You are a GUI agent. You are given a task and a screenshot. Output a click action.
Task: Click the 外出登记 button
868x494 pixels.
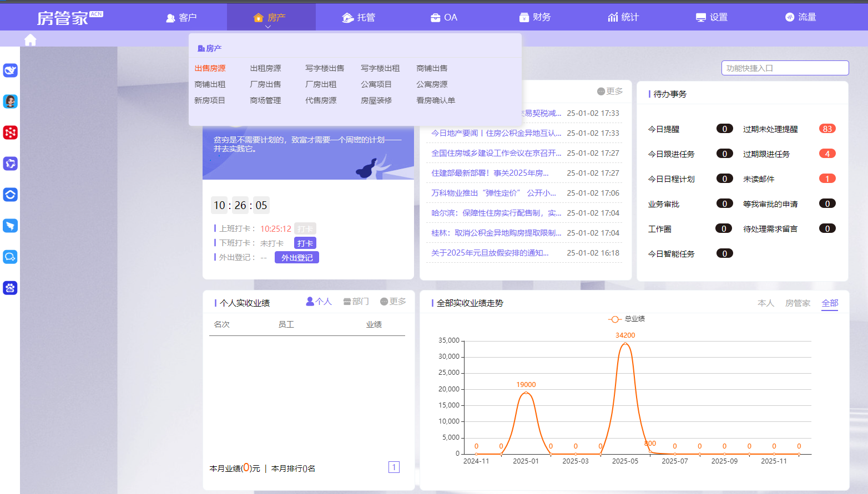tap(297, 258)
